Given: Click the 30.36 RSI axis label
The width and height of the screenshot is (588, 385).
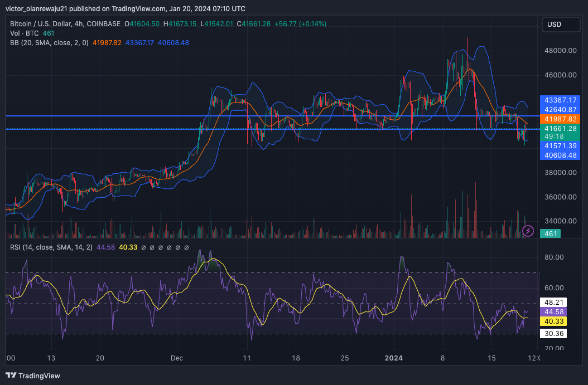Looking at the screenshot, I should click(x=553, y=333).
